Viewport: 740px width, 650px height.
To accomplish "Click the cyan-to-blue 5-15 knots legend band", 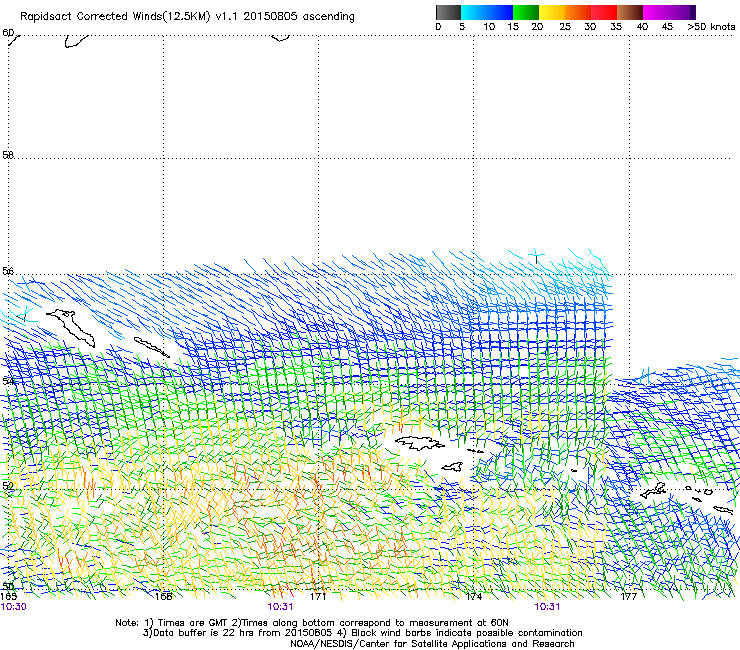I will pyautogui.click(x=487, y=12).
